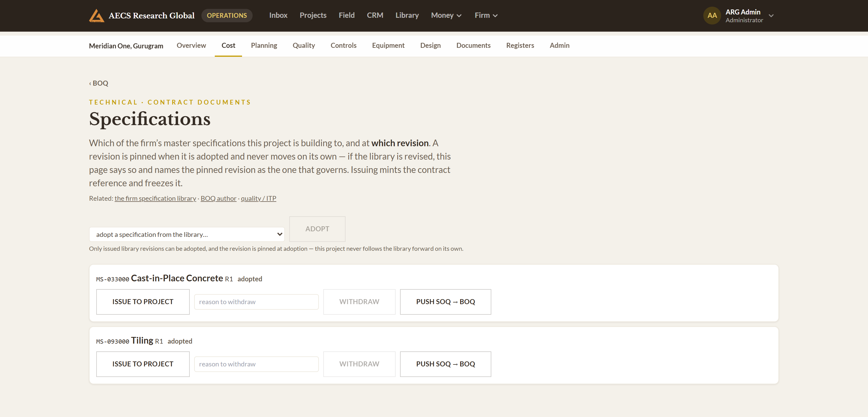Expand the ARG Admin account menu chevron
This screenshot has width=868, height=417.
tap(771, 16)
